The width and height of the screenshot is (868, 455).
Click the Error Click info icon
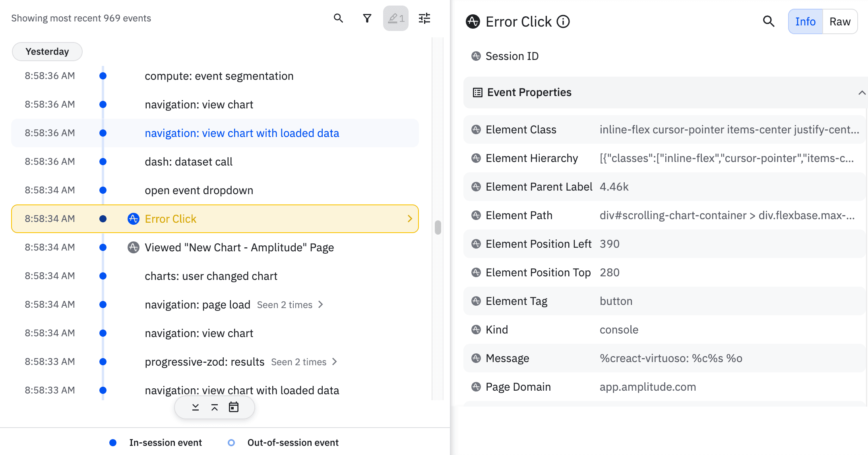[563, 21]
